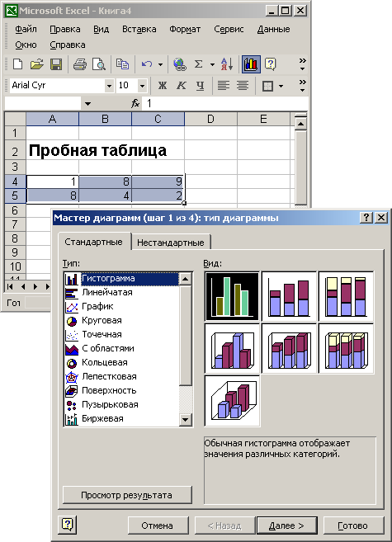Click the Просмотр результата button
This screenshot has width=392, height=542.
click(127, 495)
